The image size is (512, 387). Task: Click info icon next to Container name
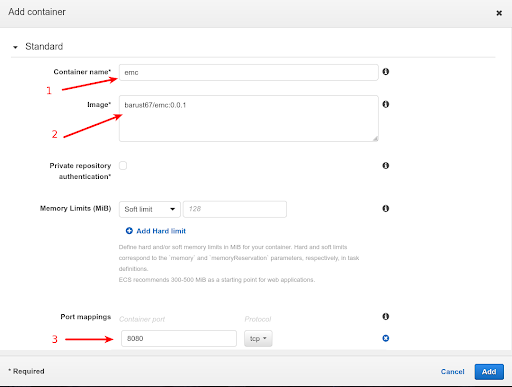point(386,72)
